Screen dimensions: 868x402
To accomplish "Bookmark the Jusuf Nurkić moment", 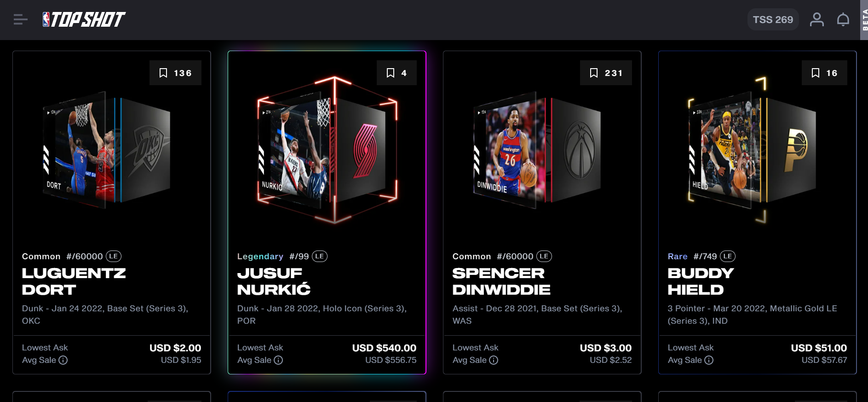I will [397, 73].
